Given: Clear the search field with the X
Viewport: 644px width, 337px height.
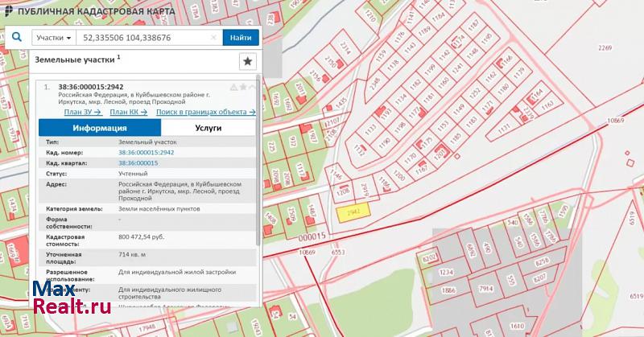Looking at the screenshot, I should click(x=213, y=38).
